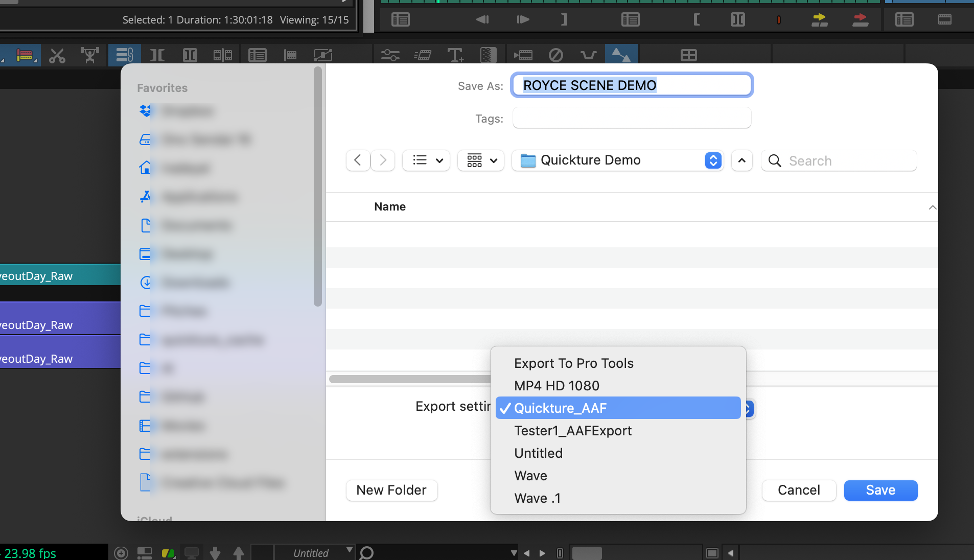Click Step Forward one frame button
The image size is (974, 560).
tap(523, 19)
